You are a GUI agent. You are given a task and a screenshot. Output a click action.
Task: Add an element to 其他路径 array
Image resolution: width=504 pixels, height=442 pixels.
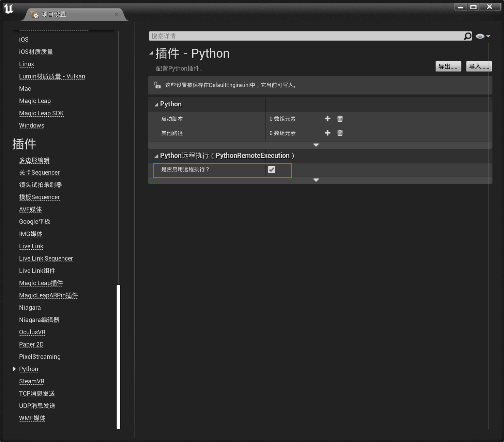tap(327, 133)
